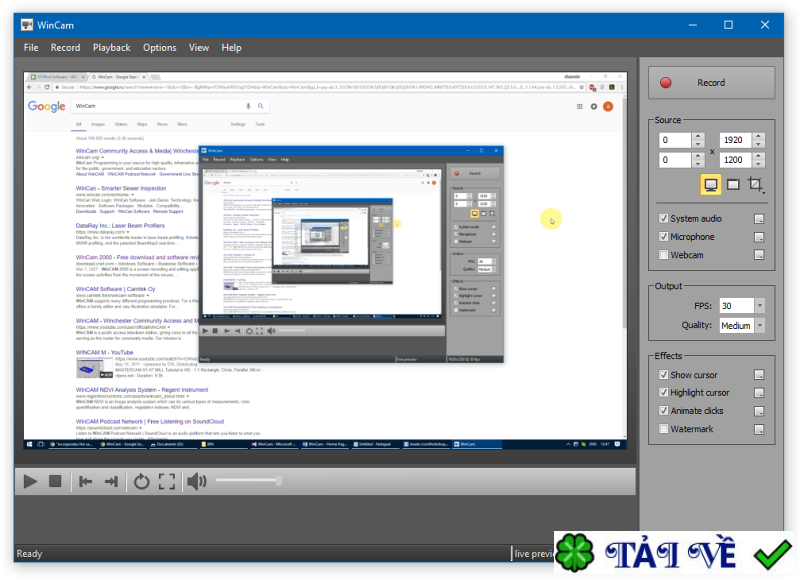Increase the source width 1920 value
Viewport: 800px width, 580px height.
click(759, 136)
